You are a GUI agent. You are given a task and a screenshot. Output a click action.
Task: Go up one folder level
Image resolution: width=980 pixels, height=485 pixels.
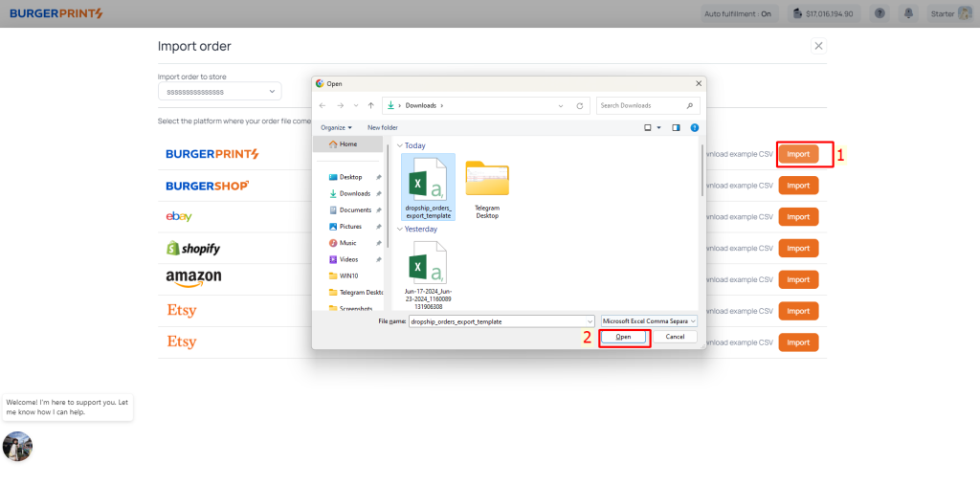(370, 105)
